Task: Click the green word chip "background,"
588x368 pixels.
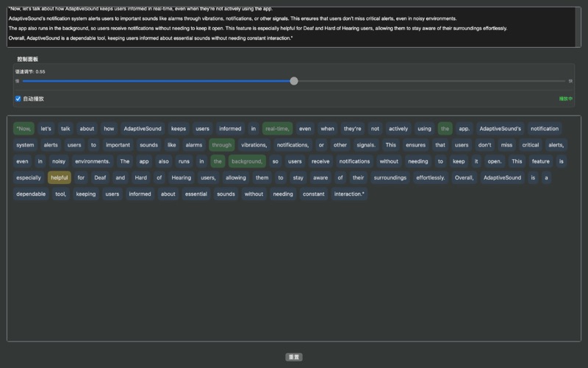Action: point(247,161)
